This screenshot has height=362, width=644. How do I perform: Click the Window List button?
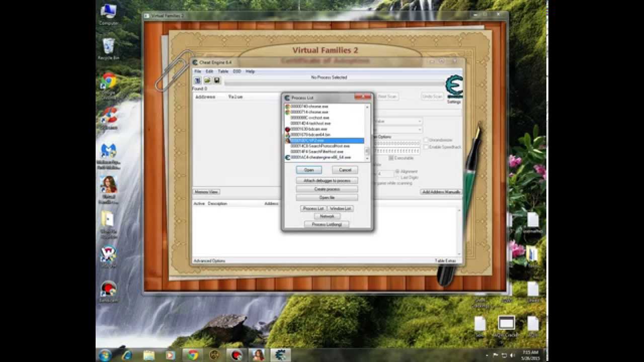pyautogui.click(x=341, y=208)
